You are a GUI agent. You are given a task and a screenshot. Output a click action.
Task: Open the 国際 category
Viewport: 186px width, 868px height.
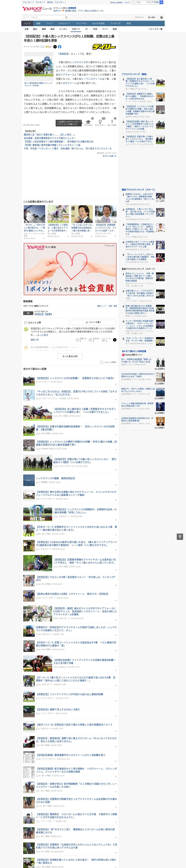tap(44, 29)
